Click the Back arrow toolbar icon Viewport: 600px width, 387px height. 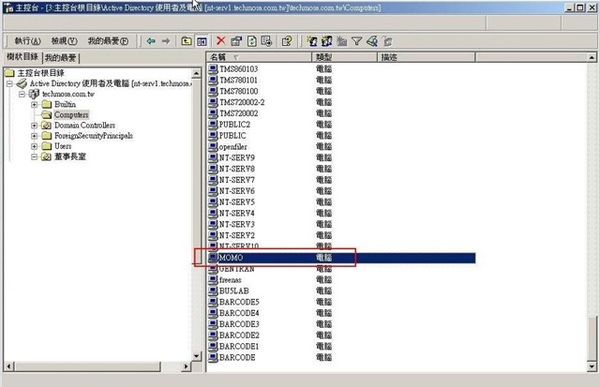151,41
